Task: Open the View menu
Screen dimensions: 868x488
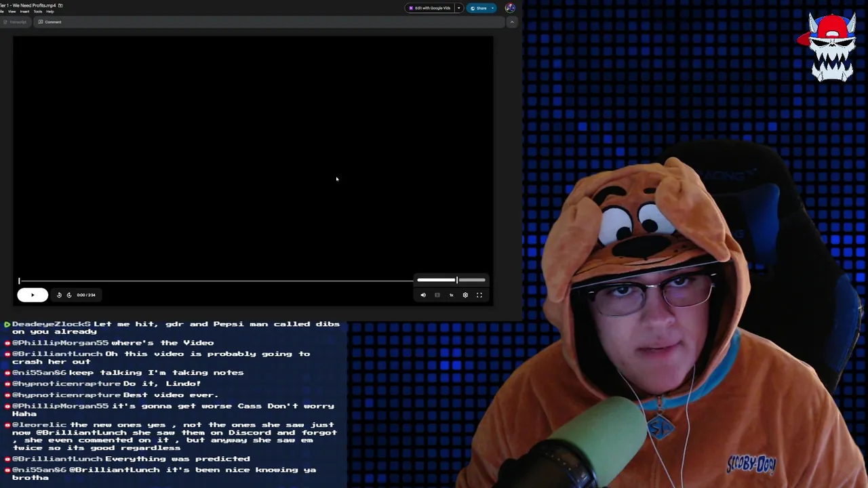Action: pyautogui.click(x=12, y=12)
